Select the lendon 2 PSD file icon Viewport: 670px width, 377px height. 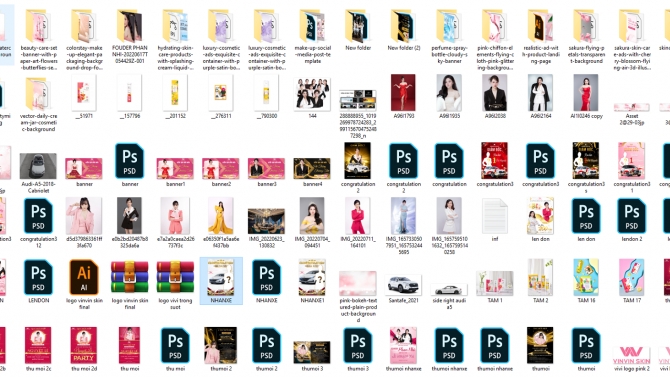(x=632, y=216)
